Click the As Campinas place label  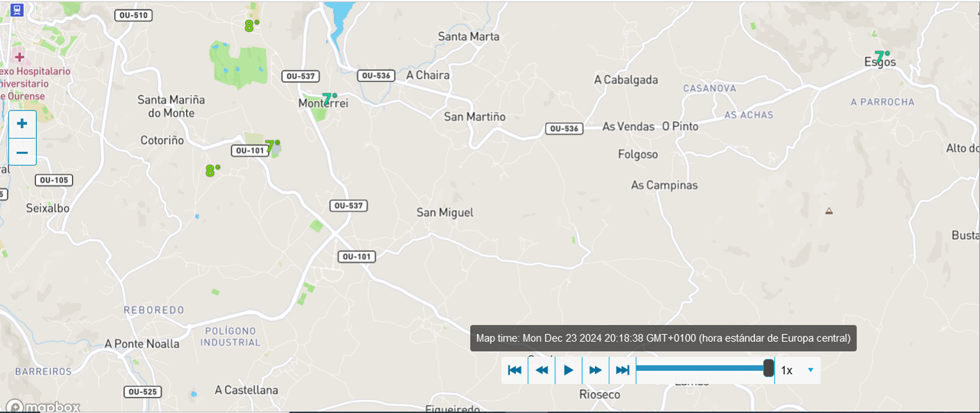pyautogui.click(x=665, y=185)
